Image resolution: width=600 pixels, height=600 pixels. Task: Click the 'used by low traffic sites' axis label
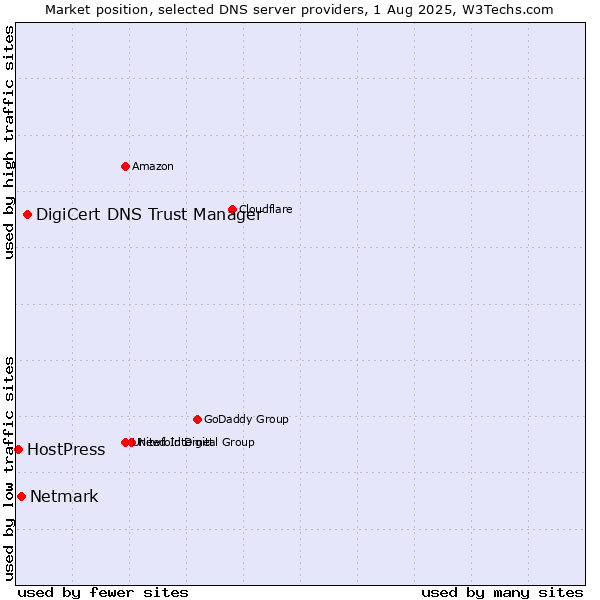(x=8, y=470)
